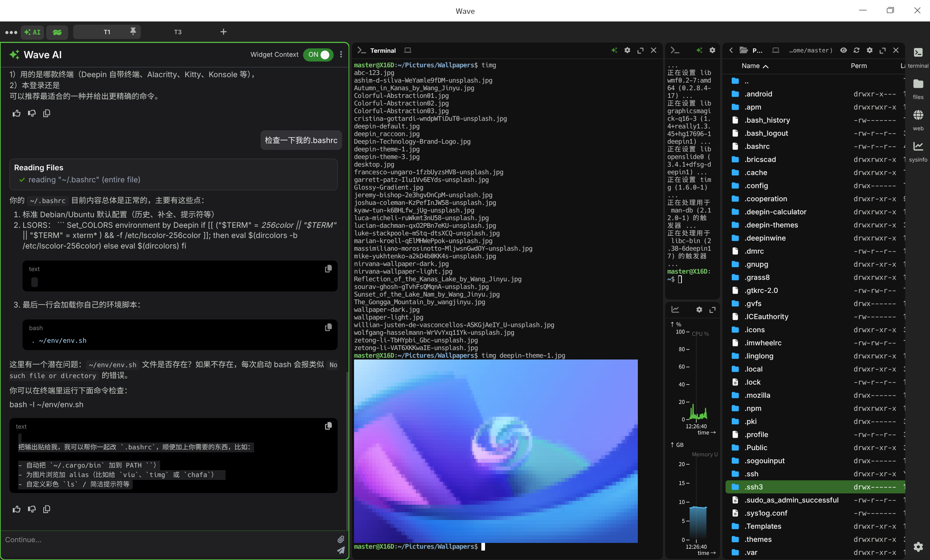Screen dimensions: 930x560
Task: Launch the sidebar sysinfo widget
Action: coord(918,151)
